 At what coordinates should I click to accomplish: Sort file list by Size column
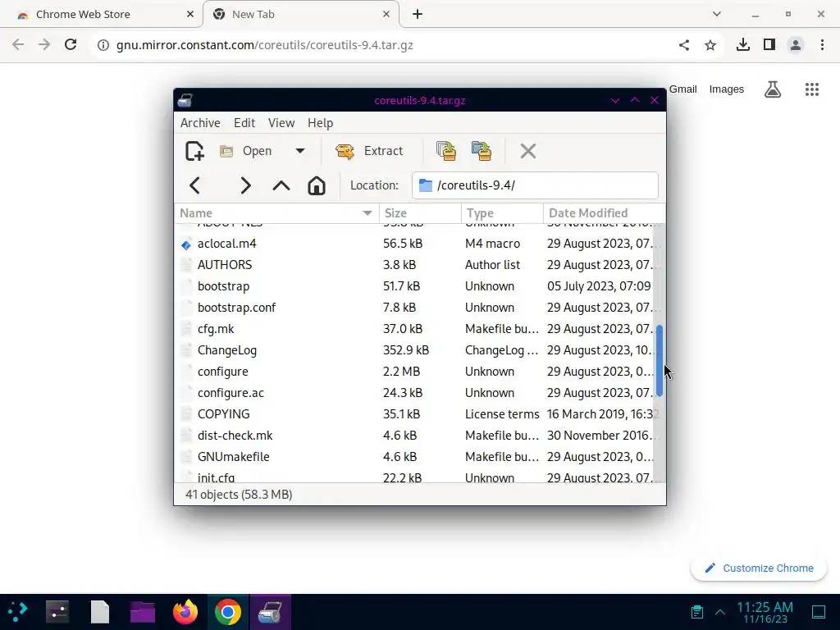420,213
